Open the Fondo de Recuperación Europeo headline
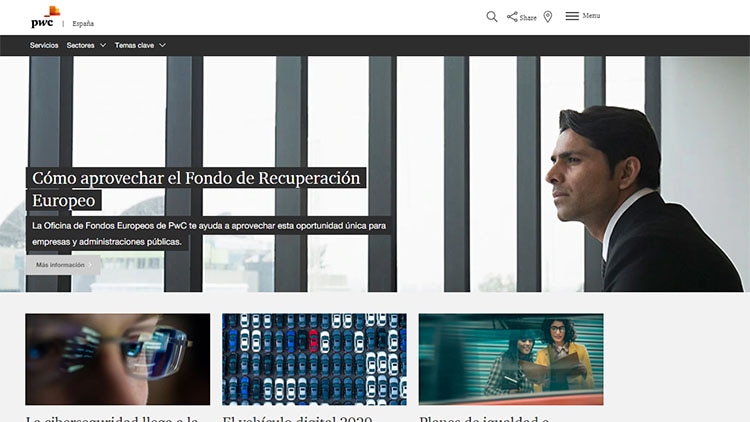This screenshot has width=750, height=422. pos(195,189)
